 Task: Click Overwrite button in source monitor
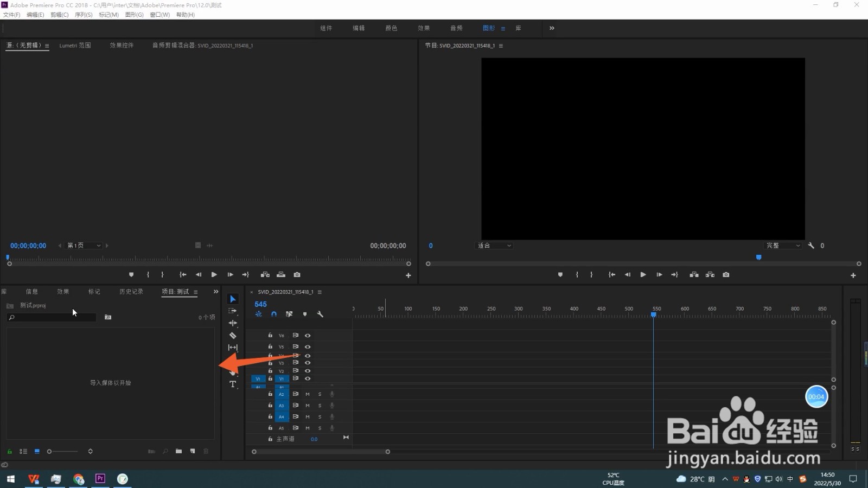pos(281,275)
